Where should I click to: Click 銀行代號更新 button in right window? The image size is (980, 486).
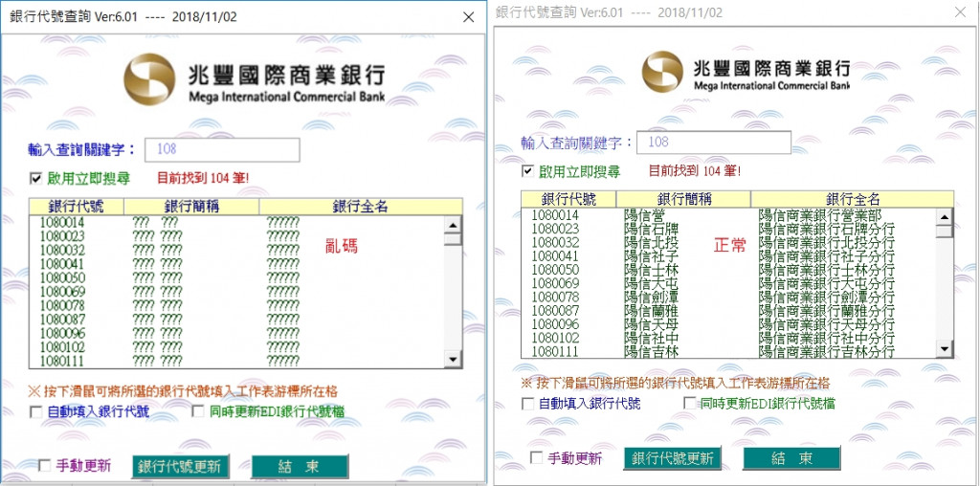point(673,458)
